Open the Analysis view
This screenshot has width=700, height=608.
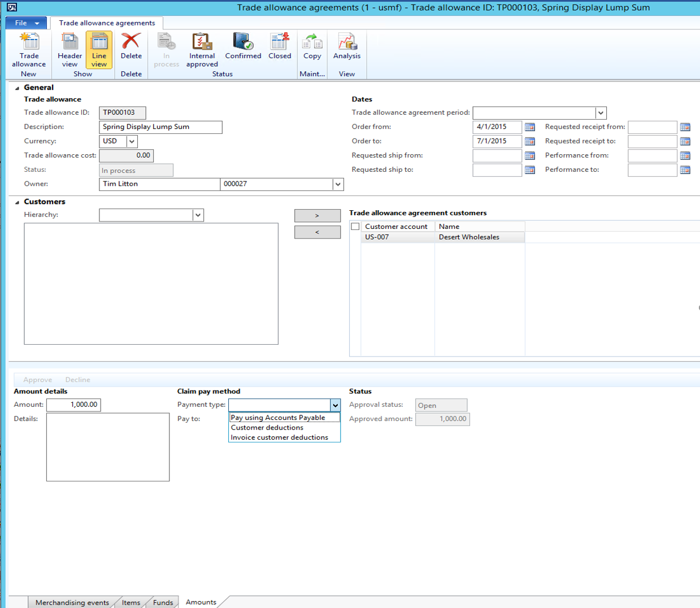[347, 47]
